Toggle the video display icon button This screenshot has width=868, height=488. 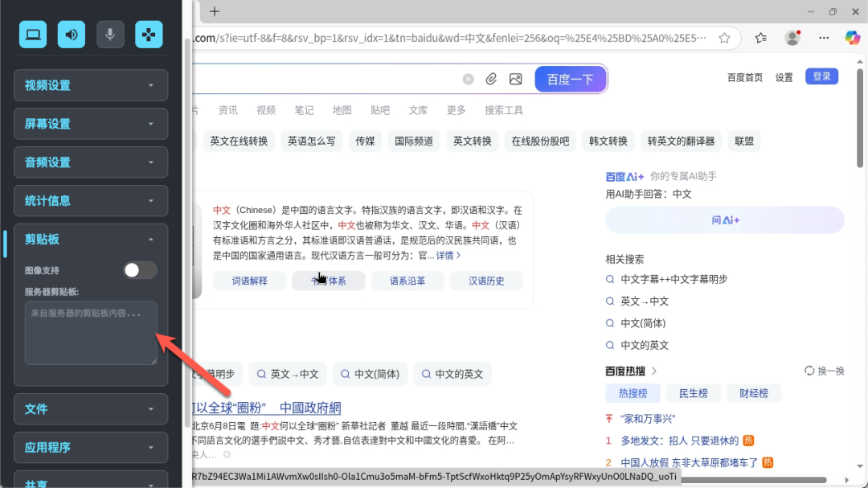33,35
